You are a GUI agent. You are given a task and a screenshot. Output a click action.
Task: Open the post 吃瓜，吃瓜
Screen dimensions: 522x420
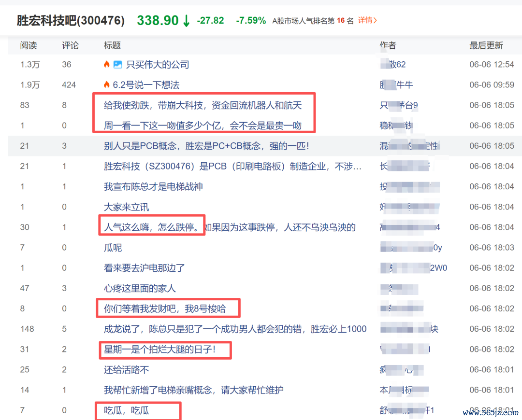126,410
